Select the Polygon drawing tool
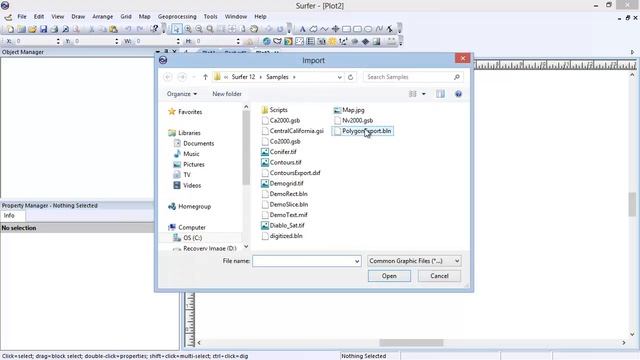Screen dimensions: 640x360 [x=313, y=29]
